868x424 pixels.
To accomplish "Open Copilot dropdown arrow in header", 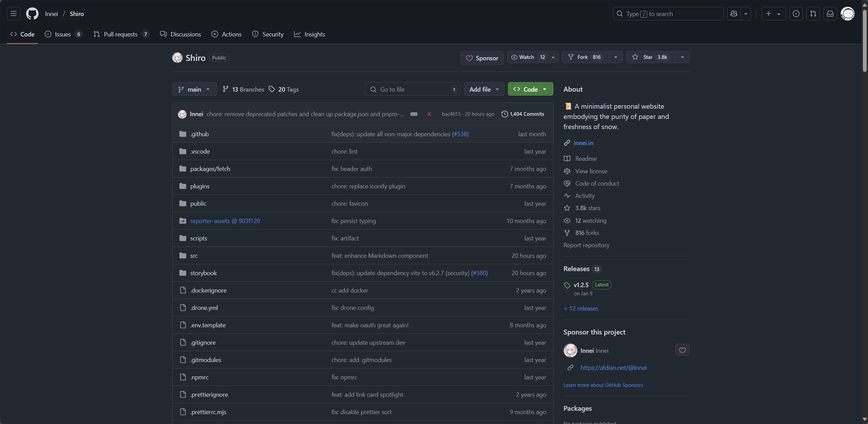I will tap(746, 14).
